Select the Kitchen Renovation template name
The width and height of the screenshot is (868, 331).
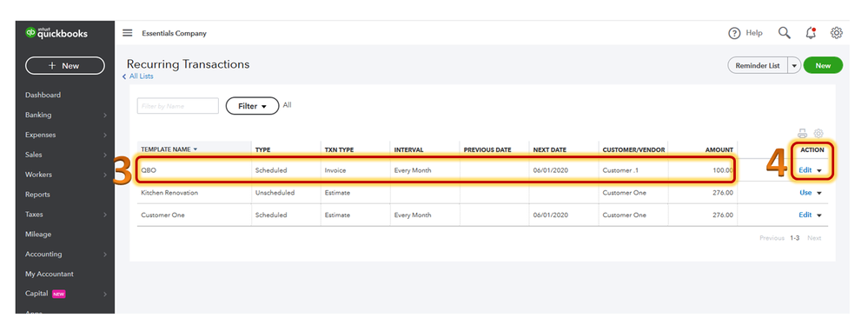169,193
